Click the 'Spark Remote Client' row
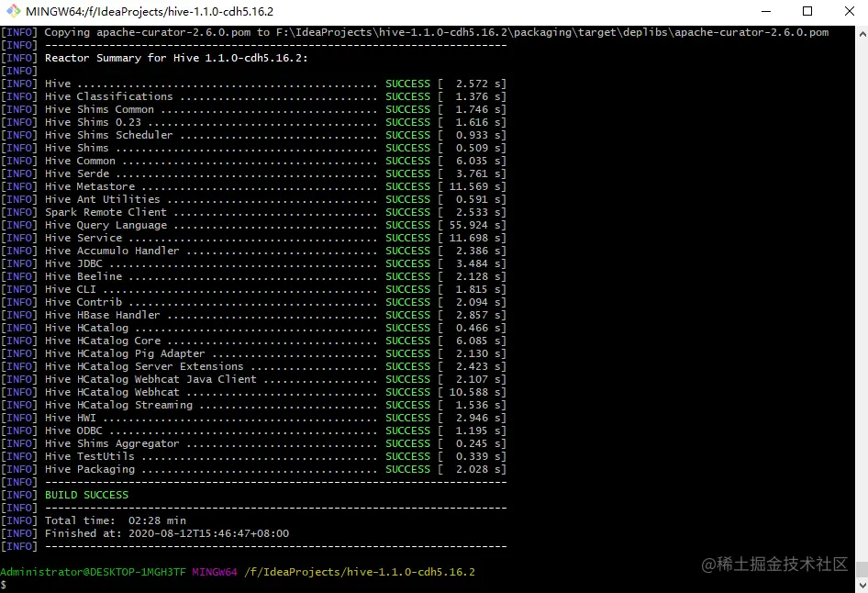Screen dimensions: 868x593 (253, 212)
